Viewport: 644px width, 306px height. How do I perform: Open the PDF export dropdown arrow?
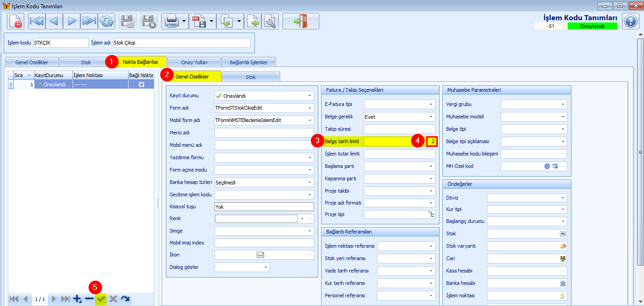coord(212,22)
